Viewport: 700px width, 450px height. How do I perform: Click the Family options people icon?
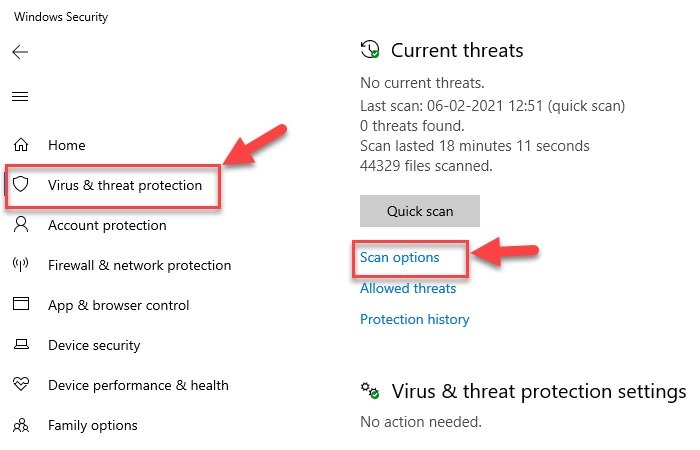tap(20, 425)
